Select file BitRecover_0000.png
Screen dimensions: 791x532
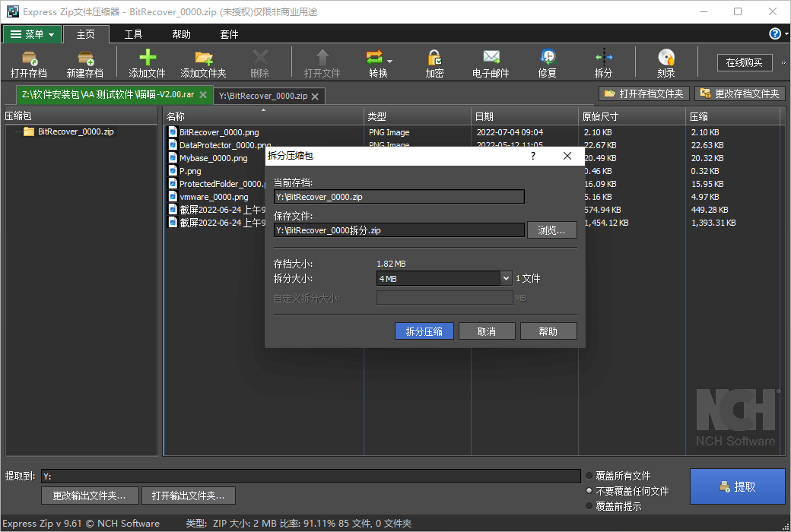coord(219,132)
